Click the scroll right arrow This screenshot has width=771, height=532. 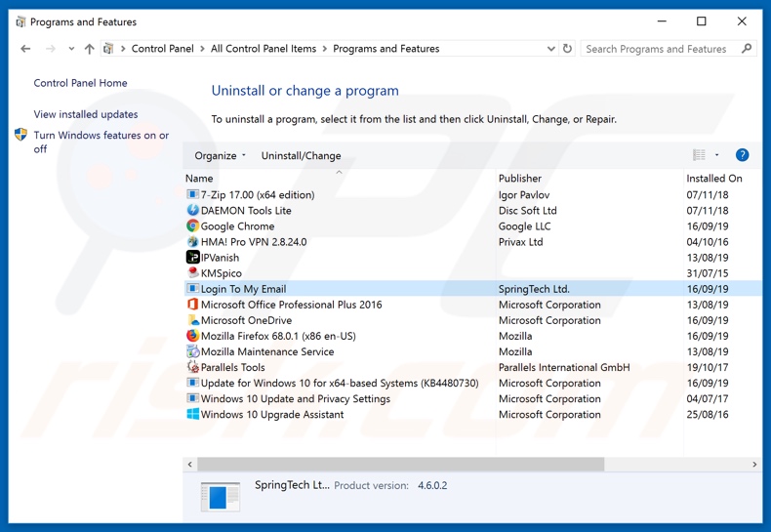[x=754, y=464]
